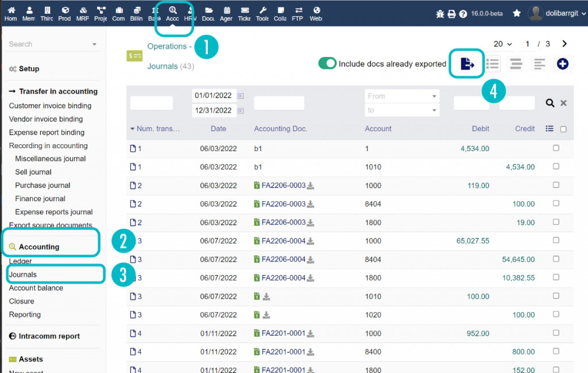
Task: Open the From account dropdown
Action: point(401,96)
